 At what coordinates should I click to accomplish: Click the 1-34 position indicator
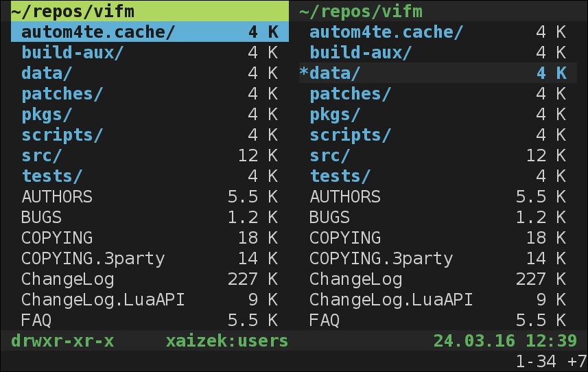[x=536, y=362]
